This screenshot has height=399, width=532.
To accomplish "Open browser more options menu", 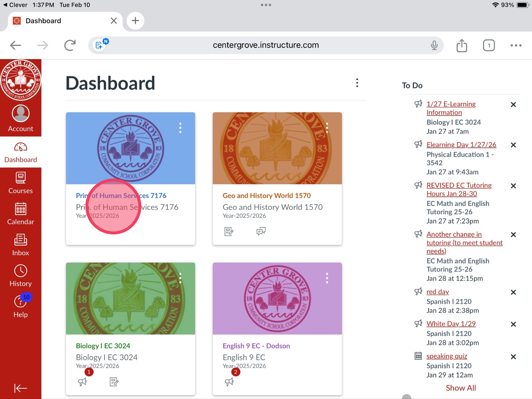I will point(516,45).
